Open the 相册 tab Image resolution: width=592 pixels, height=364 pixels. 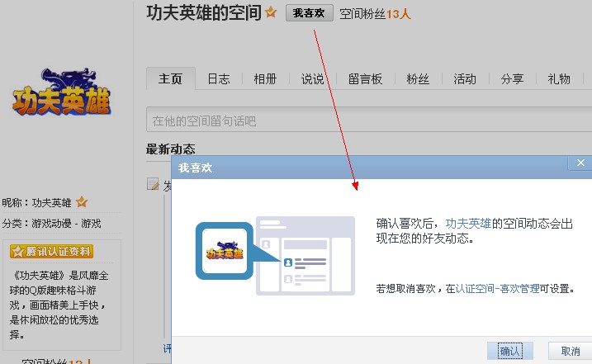coord(265,79)
